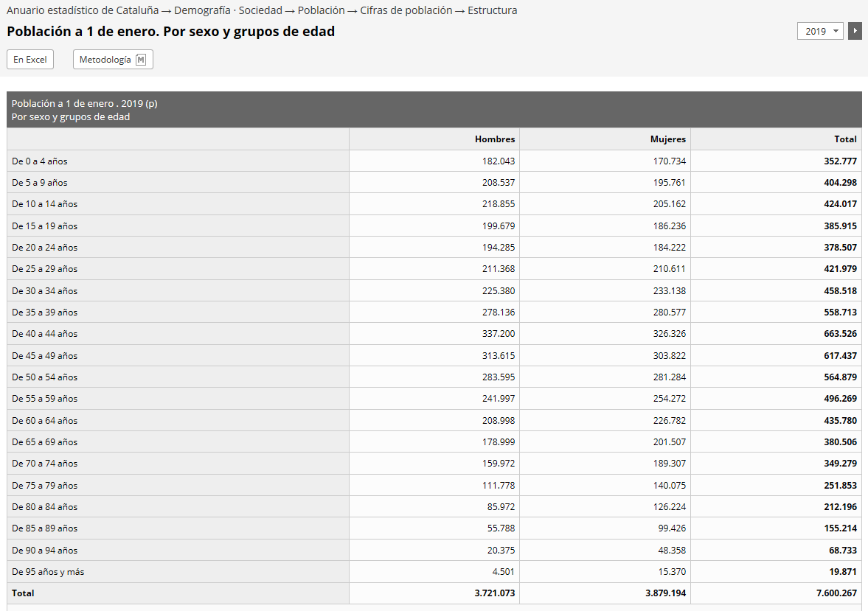
Task: Navigate to 'Población' breadcrumb link
Action: tap(321, 10)
